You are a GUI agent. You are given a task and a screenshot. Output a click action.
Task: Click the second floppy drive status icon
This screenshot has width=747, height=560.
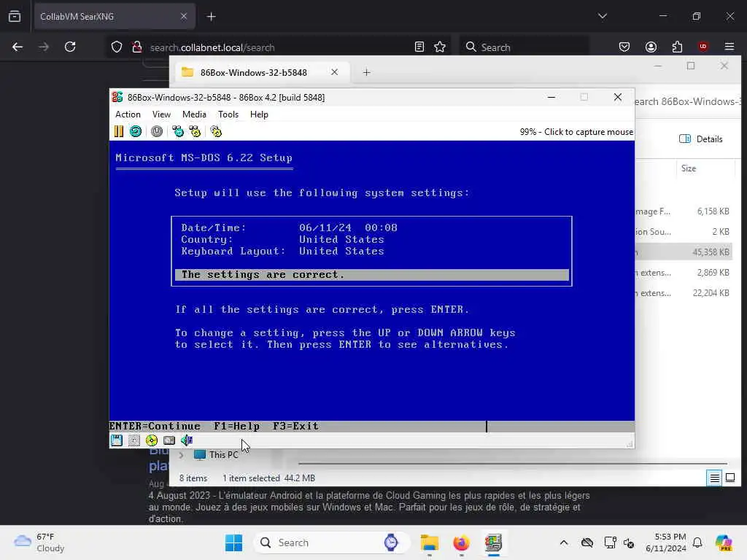pyautogui.click(x=134, y=440)
